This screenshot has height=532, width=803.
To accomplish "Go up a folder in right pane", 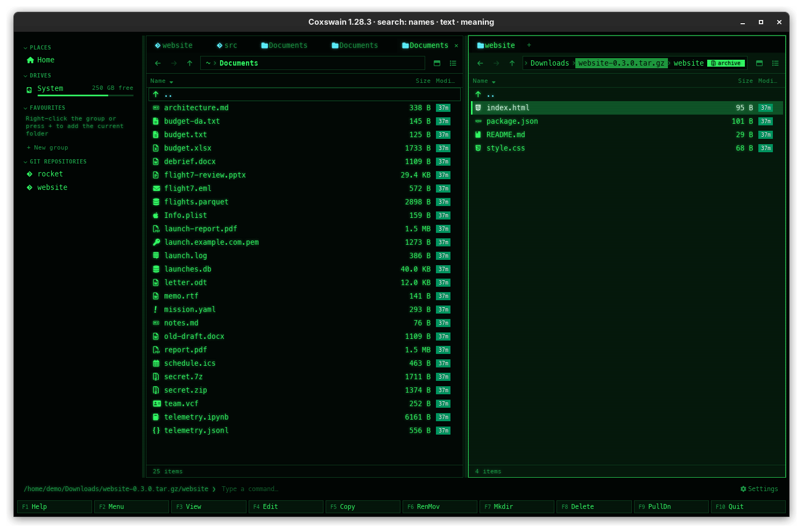I will coord(512,63).
